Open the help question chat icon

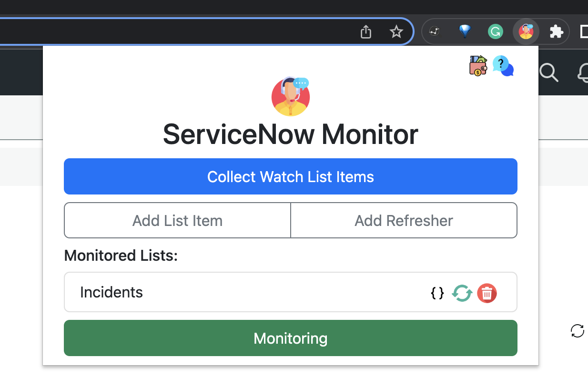point(503,66)
